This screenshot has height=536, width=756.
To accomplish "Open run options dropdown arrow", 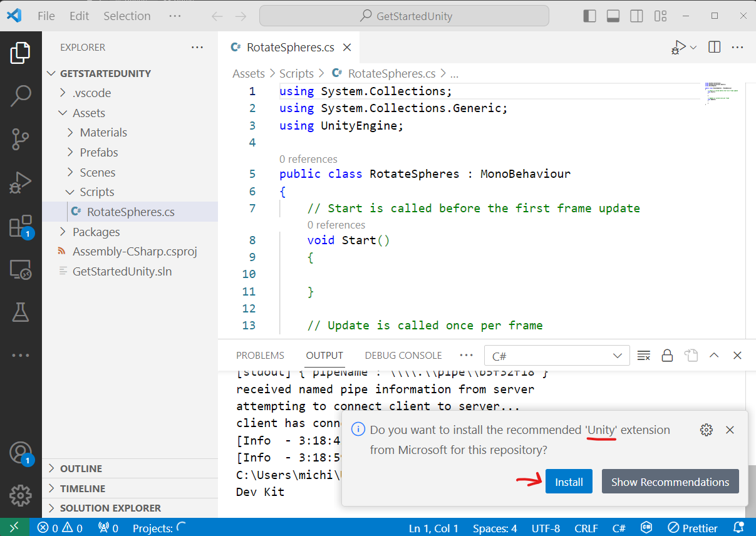I will click(693, 48).
